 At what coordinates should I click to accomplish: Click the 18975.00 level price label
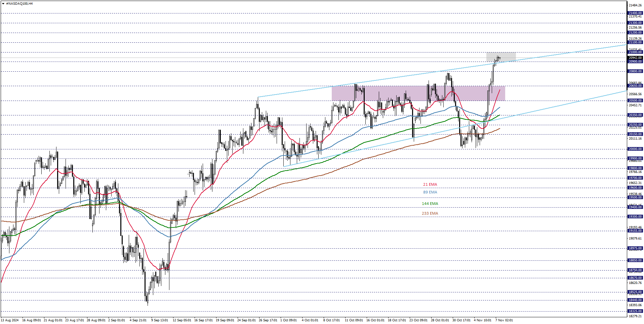(635, 248)
